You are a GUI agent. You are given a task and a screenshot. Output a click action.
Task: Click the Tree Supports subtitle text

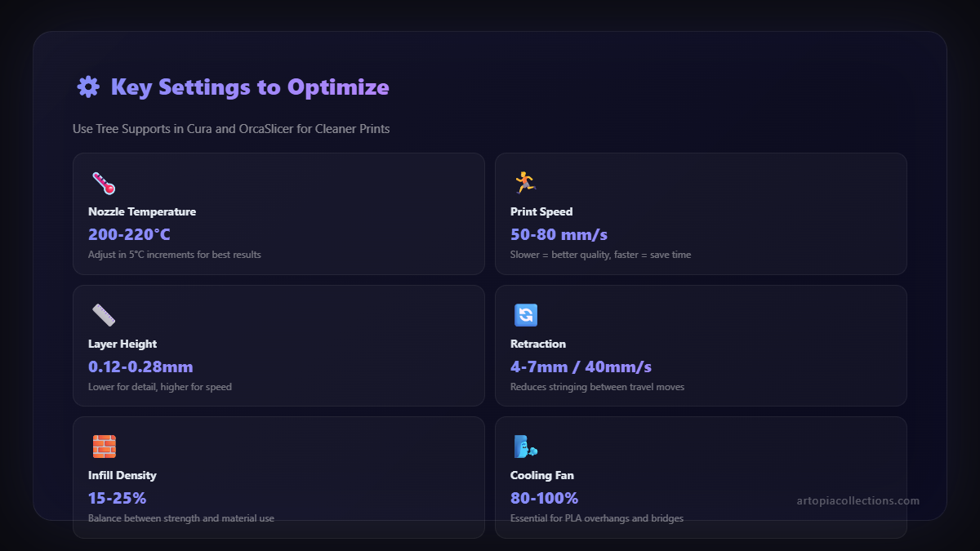tap(231, 129)
